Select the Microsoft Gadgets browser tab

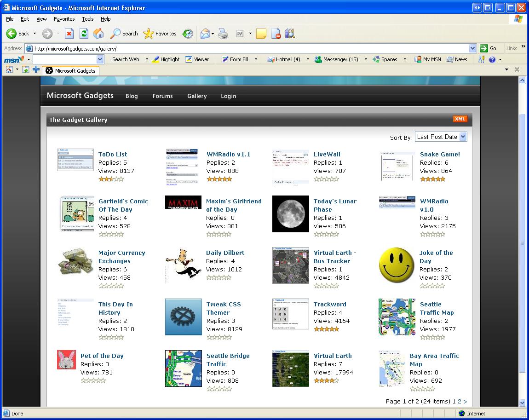tap(71, 70)
